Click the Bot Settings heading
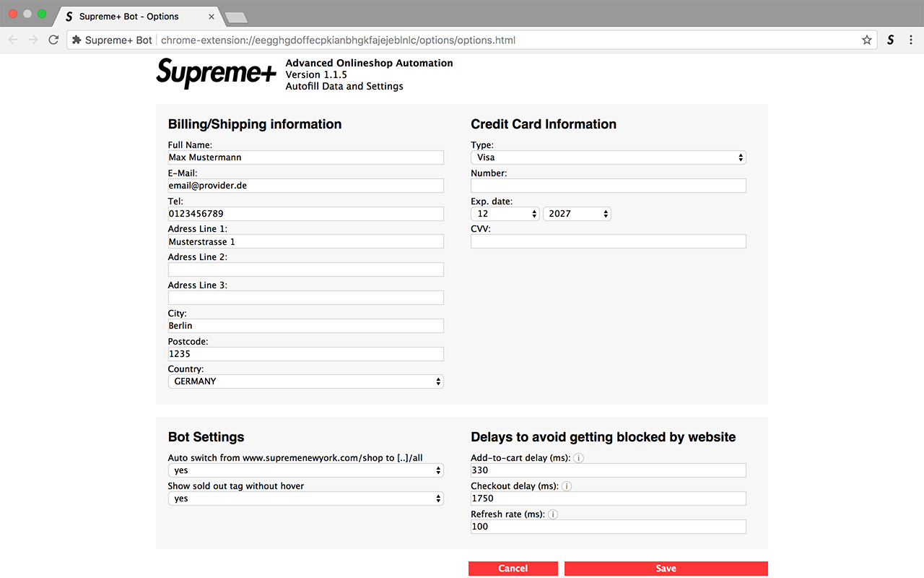 pyautogui.click(x=206, y=437)
